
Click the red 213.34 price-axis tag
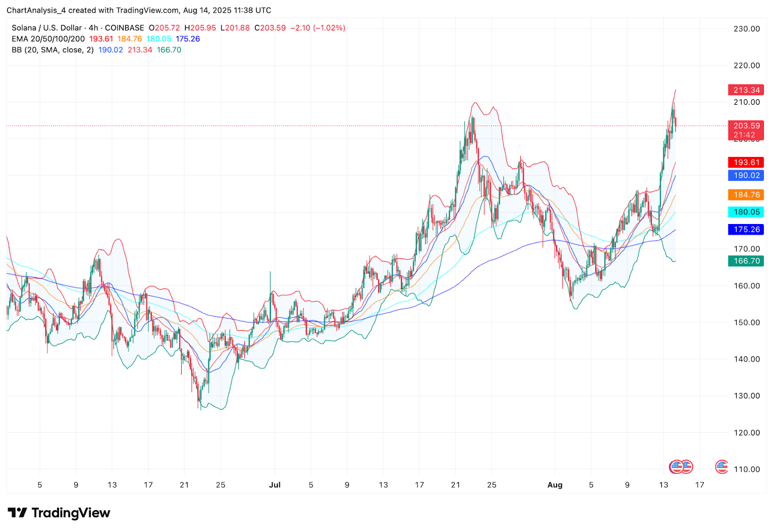pyautogui.click(x=746, y=90)
